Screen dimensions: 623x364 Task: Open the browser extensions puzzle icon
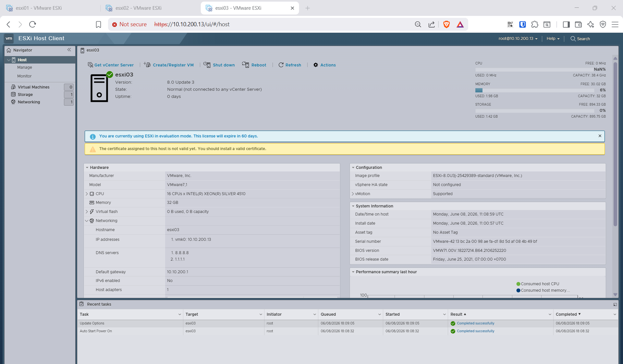535,24
